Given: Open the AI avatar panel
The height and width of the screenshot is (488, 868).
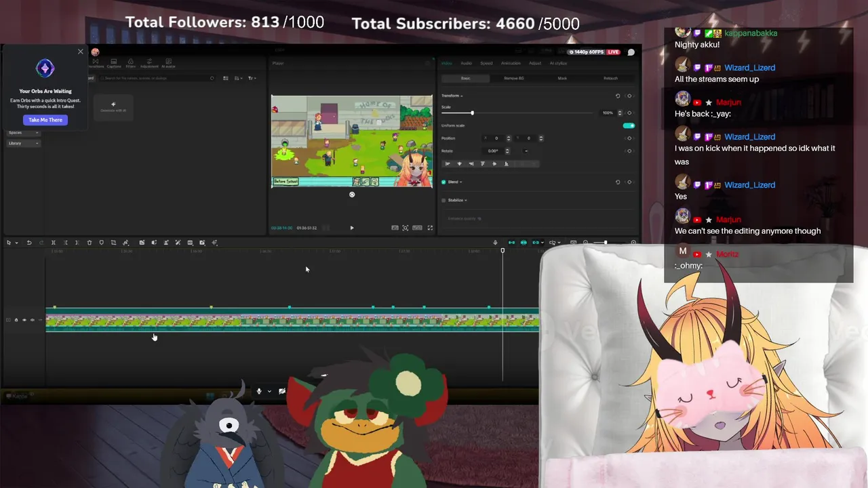Looking at the screenshot, I should [168, 63].
